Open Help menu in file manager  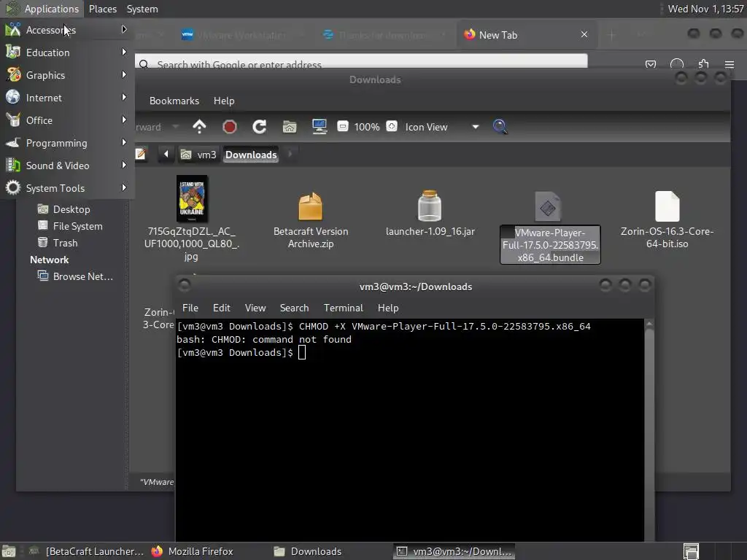224,101
